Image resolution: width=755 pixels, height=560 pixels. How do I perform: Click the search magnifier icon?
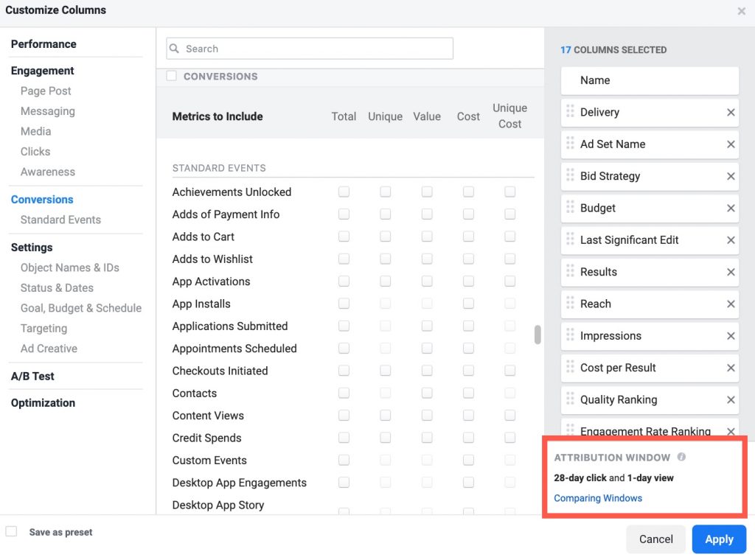coord(175,49)
